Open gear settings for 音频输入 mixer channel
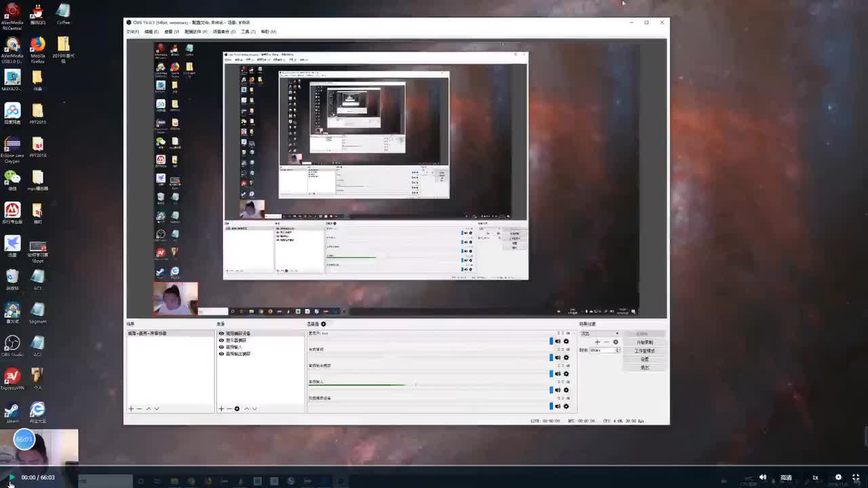The width and height of the screenshot is (868, 488). [x=566, y=390]
